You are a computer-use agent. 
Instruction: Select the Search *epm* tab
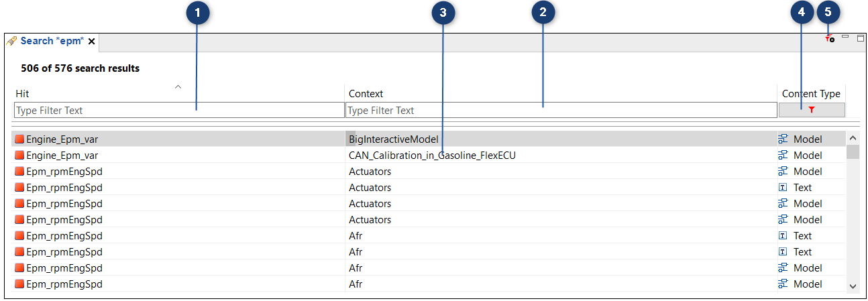(x=52, y=41)
